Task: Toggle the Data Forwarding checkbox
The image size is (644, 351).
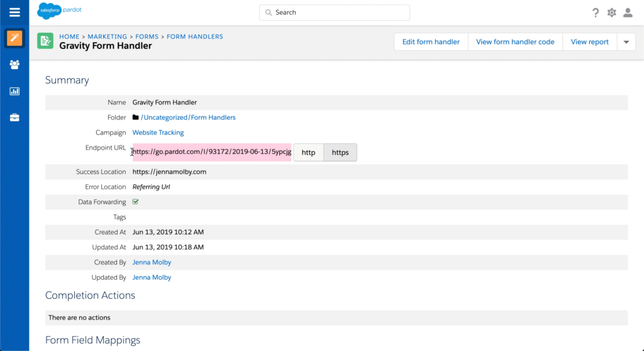Action: (x=136, y=202)
